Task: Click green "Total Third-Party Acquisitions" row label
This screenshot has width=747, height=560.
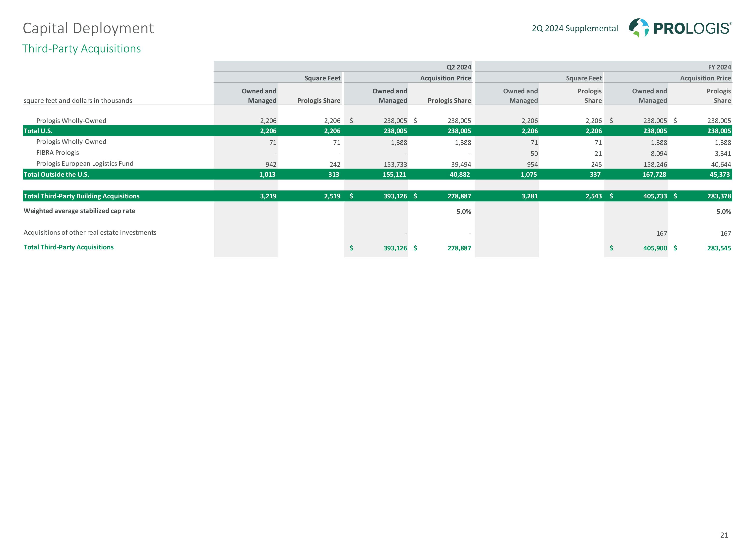Action: (x=68, y=247)
